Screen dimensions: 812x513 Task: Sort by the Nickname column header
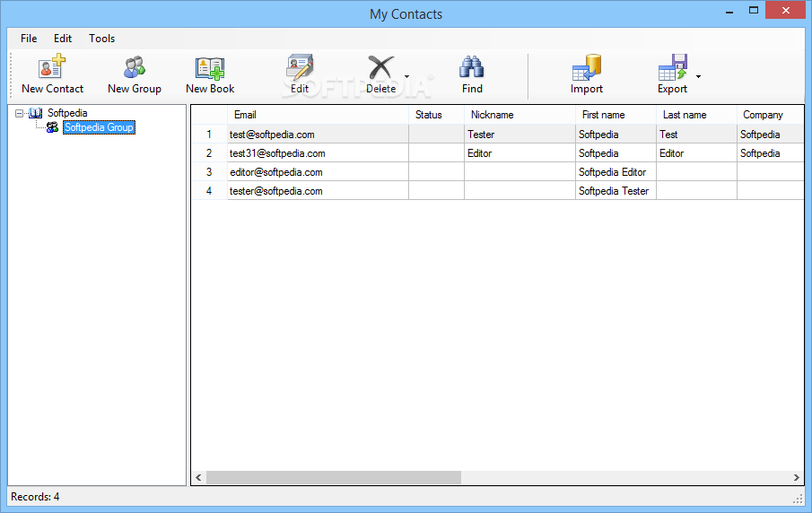[x=520, y=115]
